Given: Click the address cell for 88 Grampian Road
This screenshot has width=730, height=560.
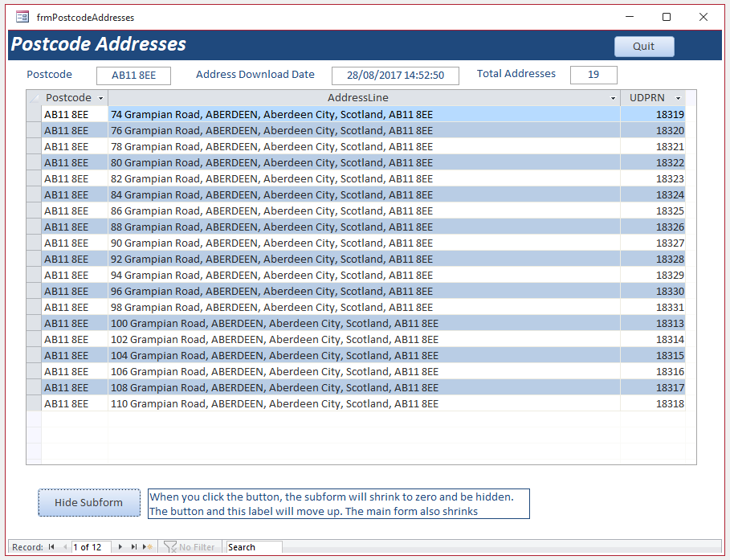Looking at the screenshot, I should point(364,227).
